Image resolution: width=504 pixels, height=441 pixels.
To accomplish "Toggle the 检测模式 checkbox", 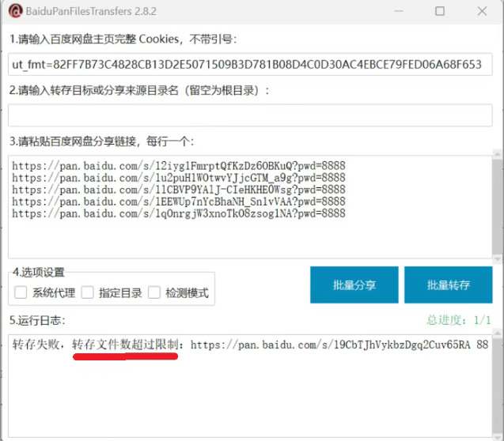I will point(154,292).
